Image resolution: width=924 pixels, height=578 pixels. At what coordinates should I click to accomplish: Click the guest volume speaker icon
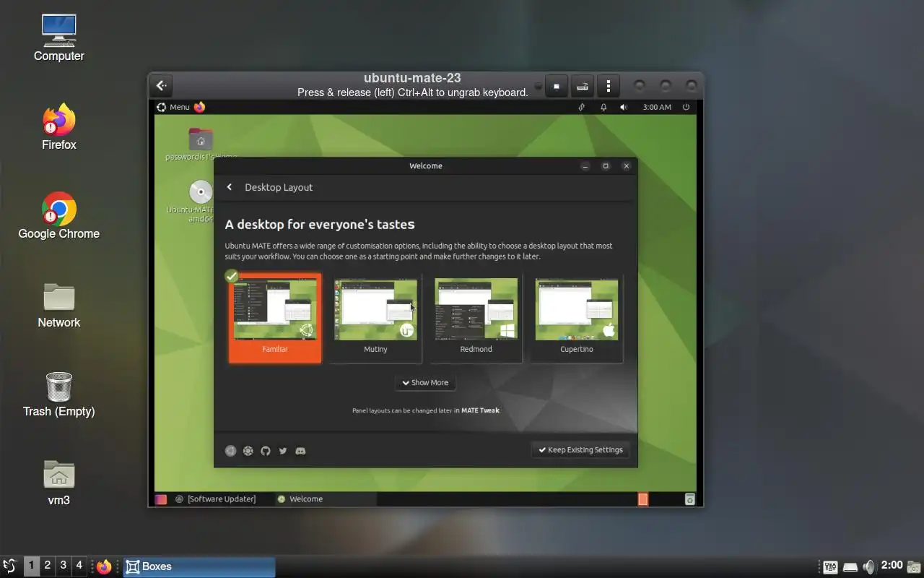pos(624,107)
